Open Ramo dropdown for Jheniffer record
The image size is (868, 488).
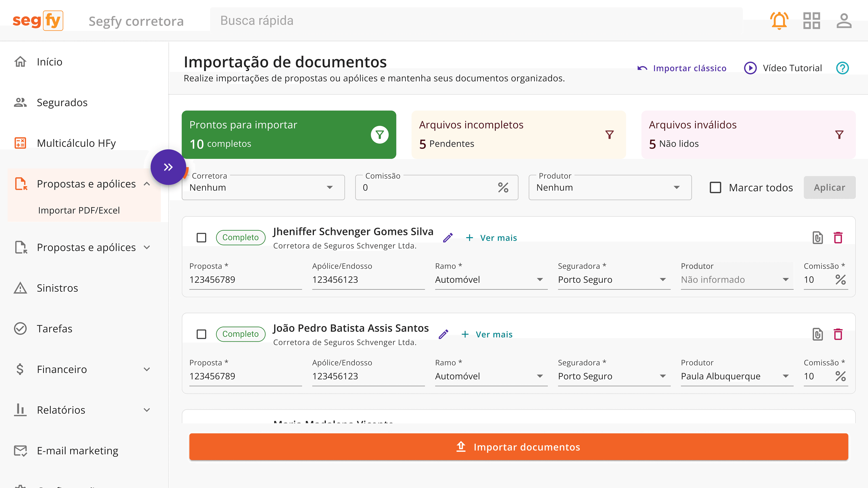pos(491,280)
